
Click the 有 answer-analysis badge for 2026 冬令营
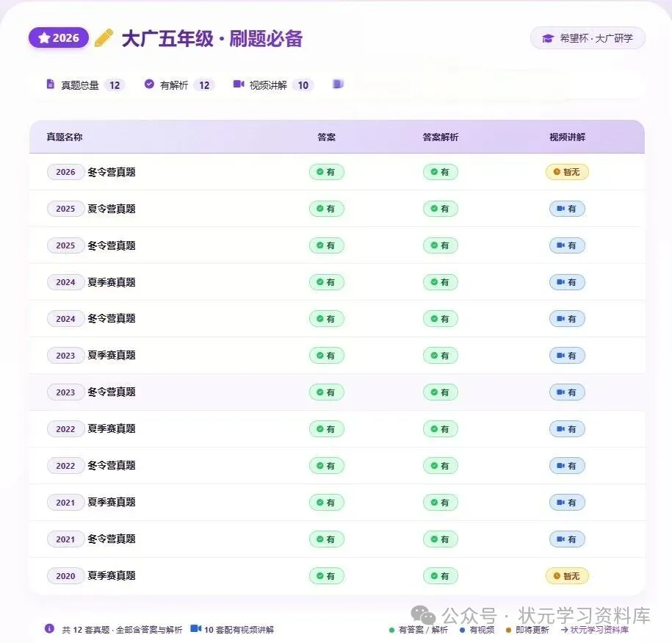click(x=441, y=172)
